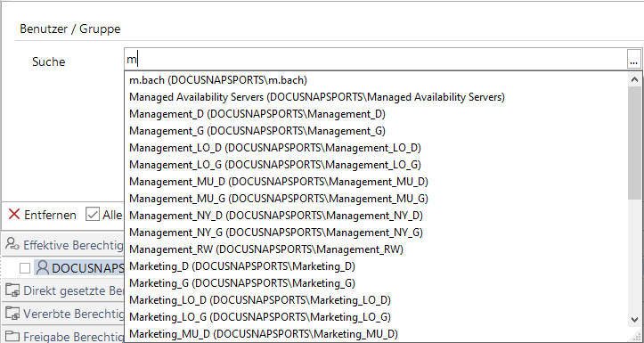Click the Entfernen remove button label
The height and width of the screenshot is (343, 644).
point(50,215)
